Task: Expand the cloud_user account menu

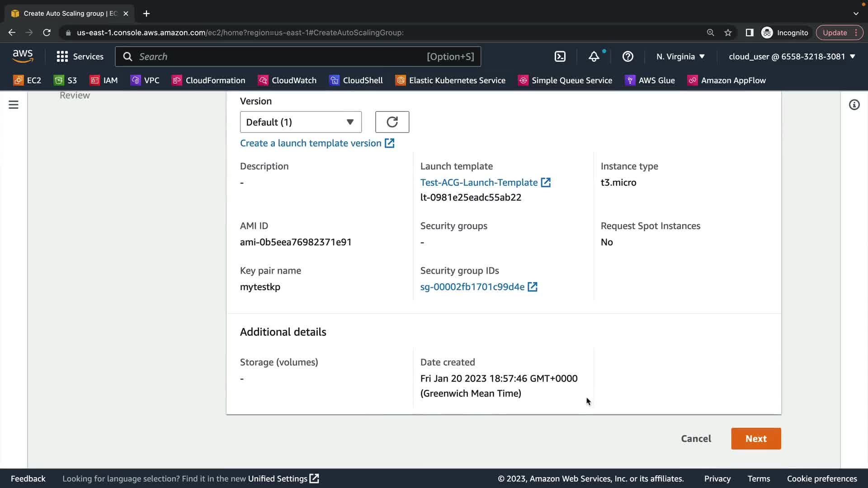Action: 792,56
